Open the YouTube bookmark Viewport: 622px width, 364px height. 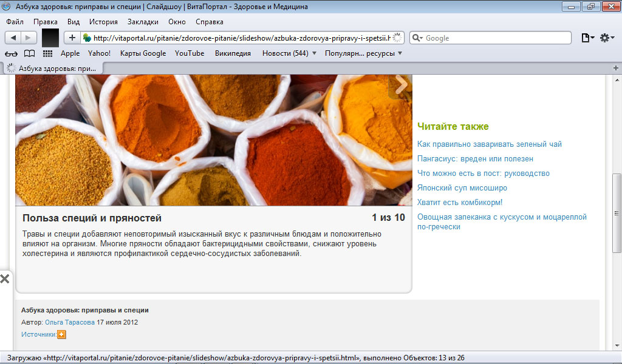click(190, 53)
